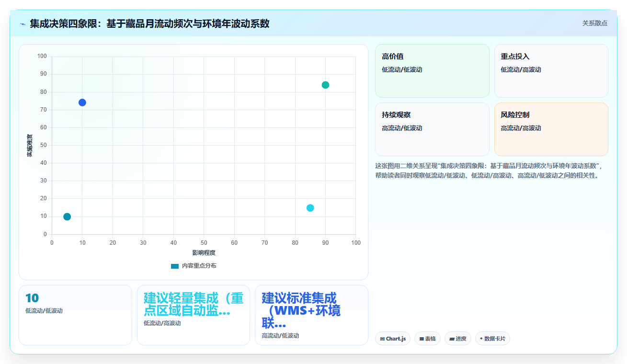Open the 风险控制 quadrant card
The height and width of the screenshot is (364, 627).
point(551,129)
